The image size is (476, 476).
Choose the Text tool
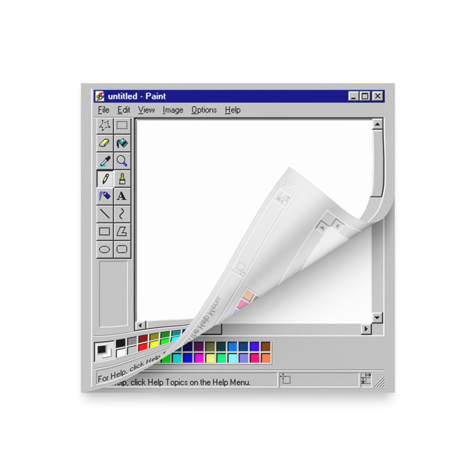pyautogui.click(x=122, y=196)
